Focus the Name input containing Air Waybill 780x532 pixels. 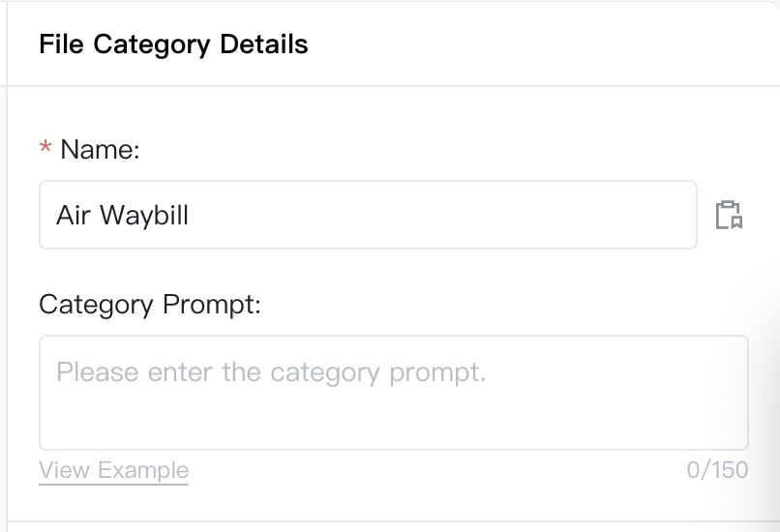coord(368,215)
